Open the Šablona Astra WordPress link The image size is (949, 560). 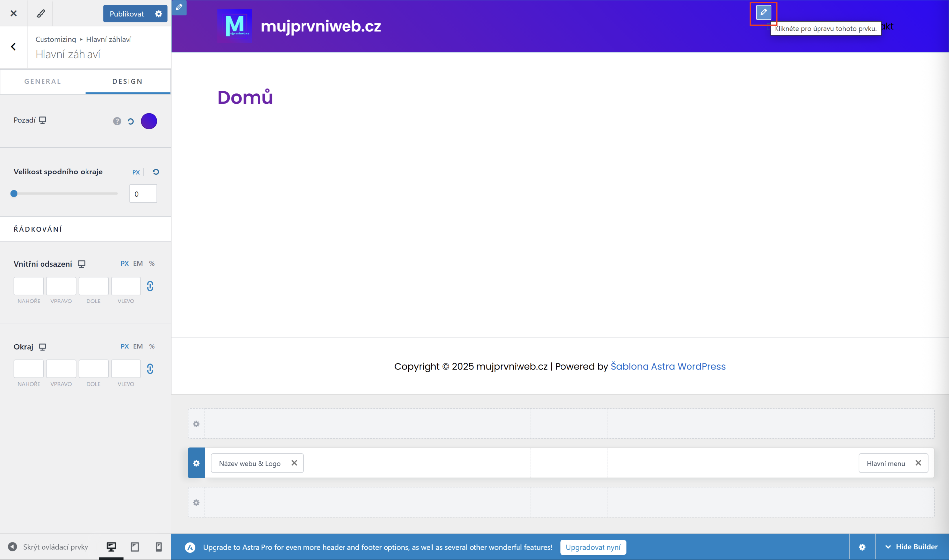(668, 366)
